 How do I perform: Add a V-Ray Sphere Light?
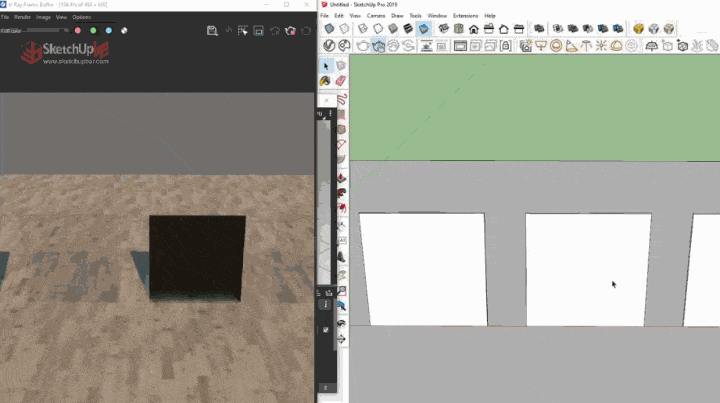556,45
